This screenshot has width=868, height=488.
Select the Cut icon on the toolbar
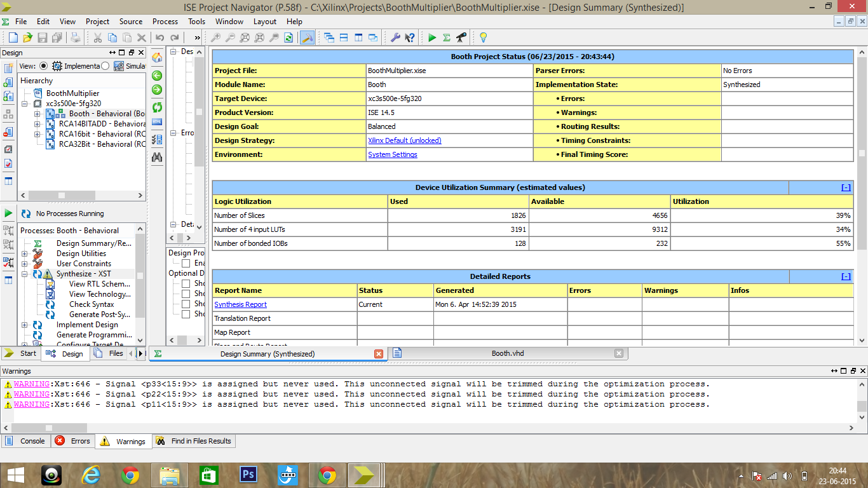(x=98, y=37)
